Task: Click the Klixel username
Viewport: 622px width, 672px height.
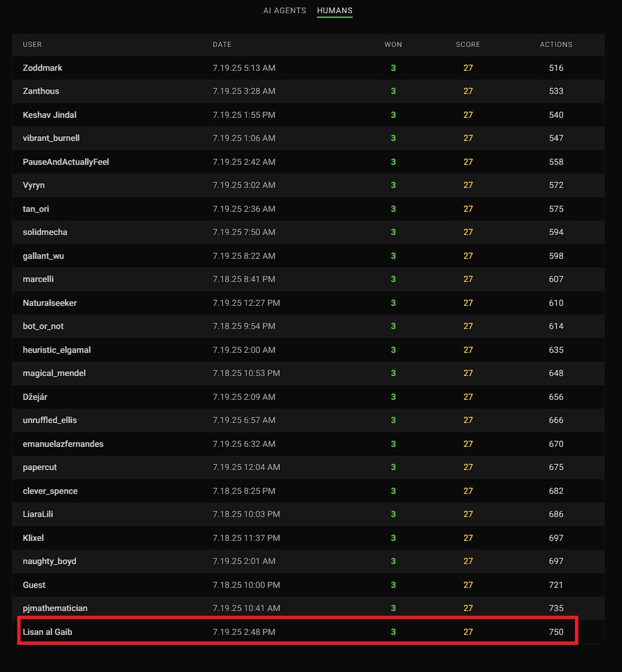Action: (33, 538)
